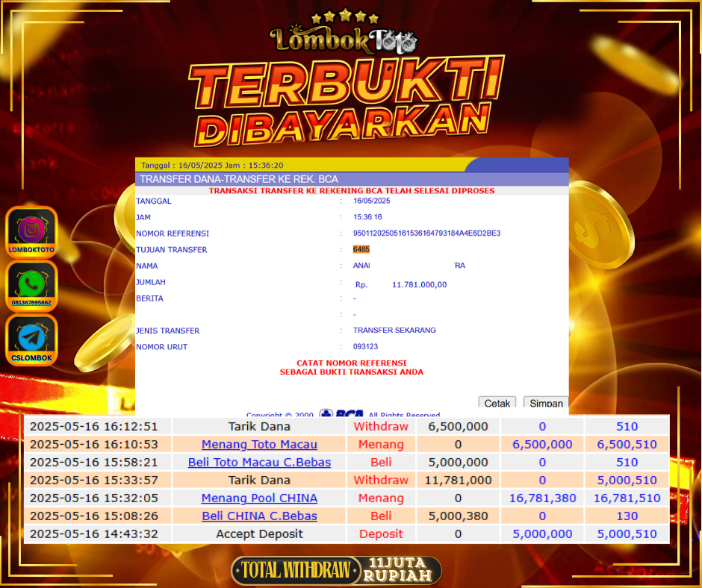Open the Beli CHINA C.Bebas link
This screenshot has width=702, height=588.
tap(259, 516)
